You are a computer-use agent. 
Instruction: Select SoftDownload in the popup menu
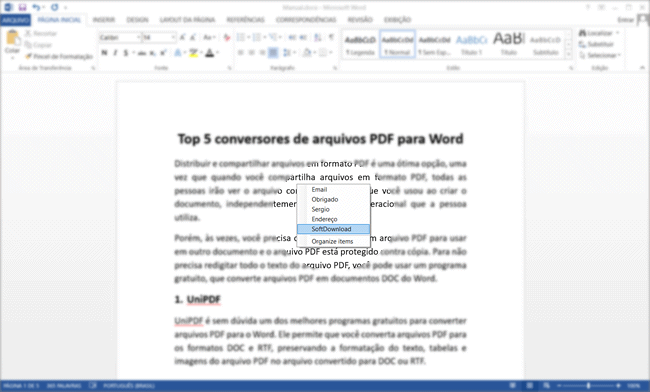coord(333,229)
